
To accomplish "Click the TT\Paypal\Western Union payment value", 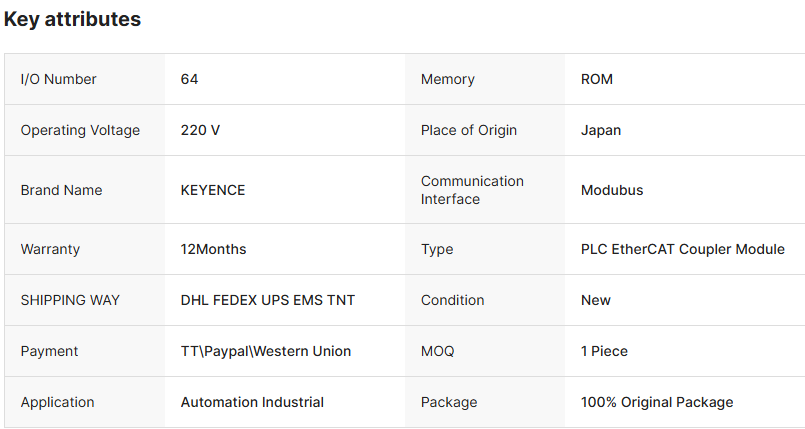I will (265, 351).
